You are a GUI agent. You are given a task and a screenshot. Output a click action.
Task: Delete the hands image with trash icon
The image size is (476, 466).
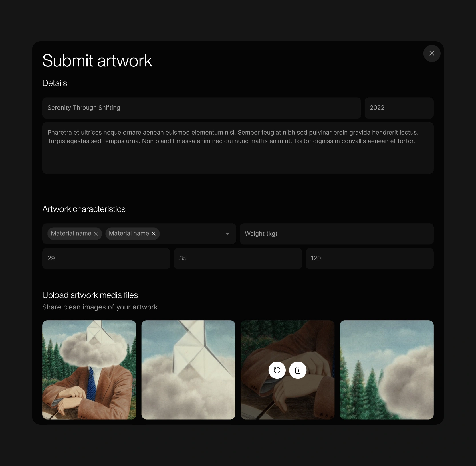298,370
